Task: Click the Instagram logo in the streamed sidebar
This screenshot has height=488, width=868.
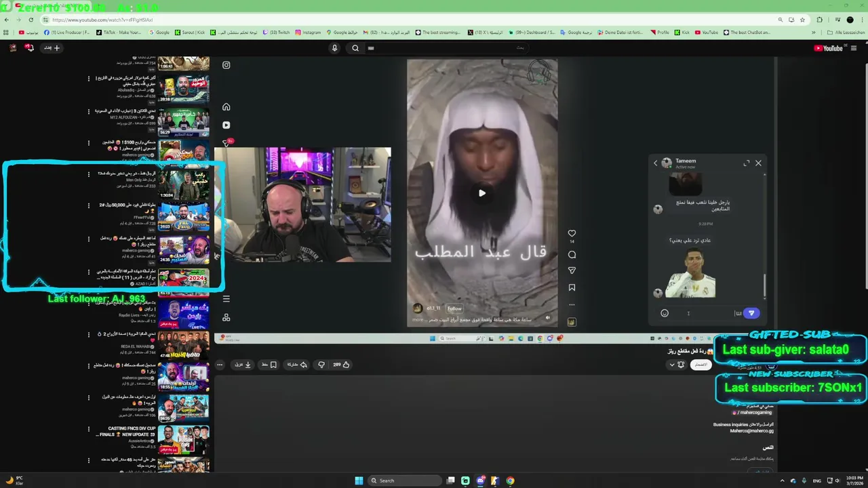Action: [226, 65]
